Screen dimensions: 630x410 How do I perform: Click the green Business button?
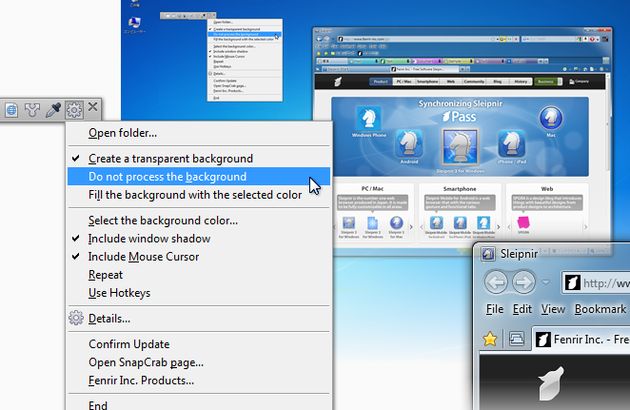(548, 82)
